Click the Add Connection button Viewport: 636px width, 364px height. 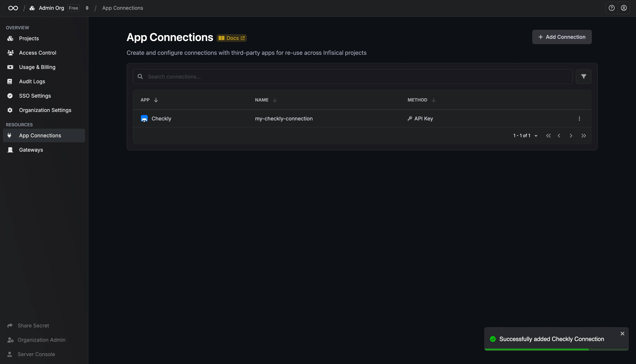click(562, 37)
